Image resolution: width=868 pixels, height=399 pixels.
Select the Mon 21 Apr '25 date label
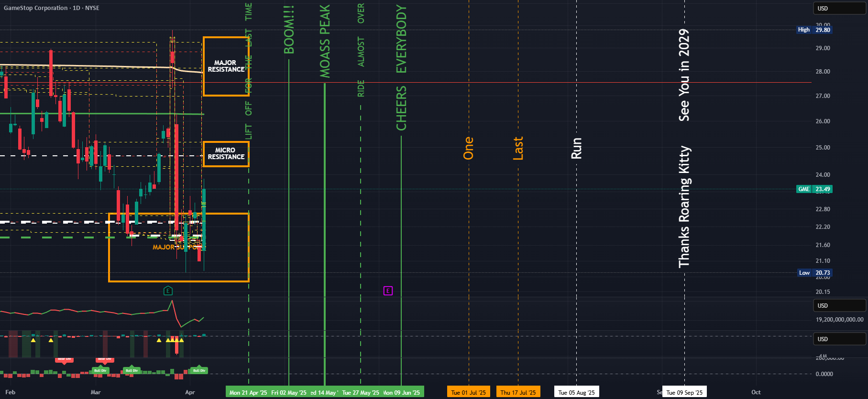pos(248,392)
